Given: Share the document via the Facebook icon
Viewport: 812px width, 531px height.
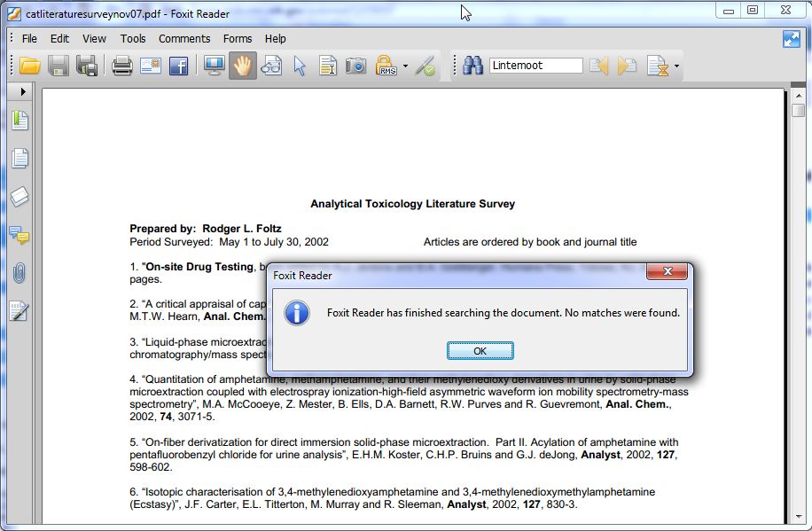Looking at the screenshot, I should coord(179,66).
